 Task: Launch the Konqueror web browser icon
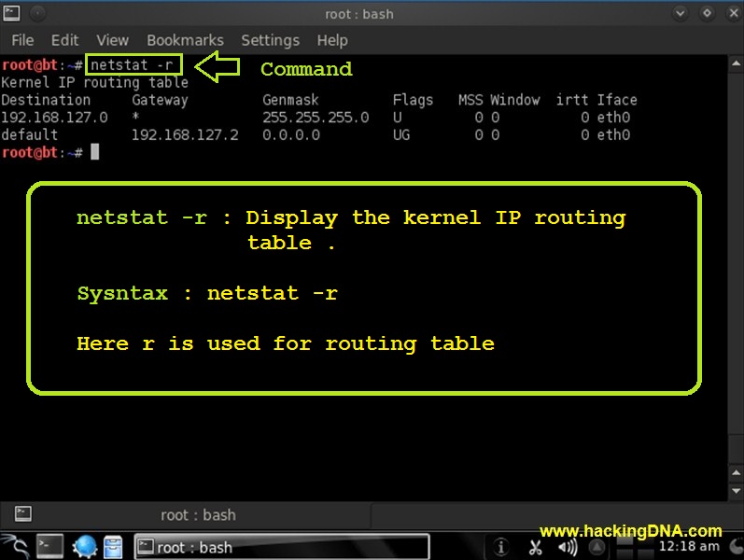click(84, 546)
